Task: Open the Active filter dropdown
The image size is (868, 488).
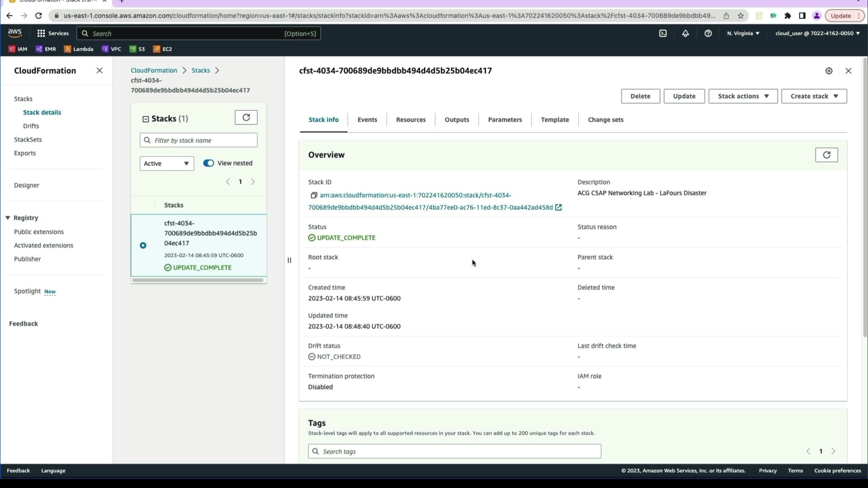Action: (166, 164)
